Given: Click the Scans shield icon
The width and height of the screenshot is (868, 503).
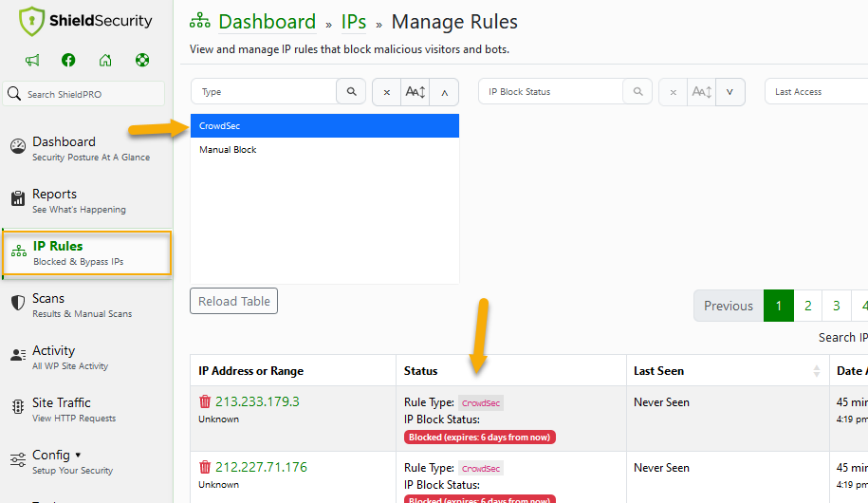Looking at the screenshot, I should tap(18, 303).
